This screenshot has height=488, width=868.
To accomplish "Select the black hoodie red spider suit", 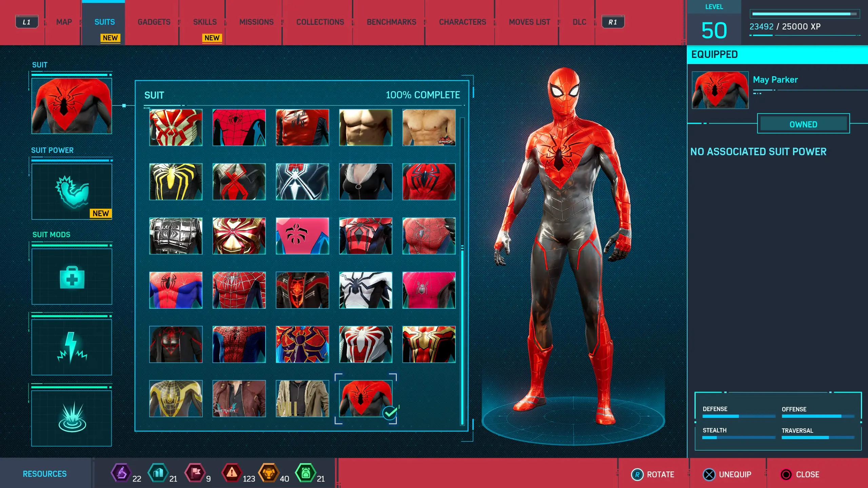I will (176, 344).
